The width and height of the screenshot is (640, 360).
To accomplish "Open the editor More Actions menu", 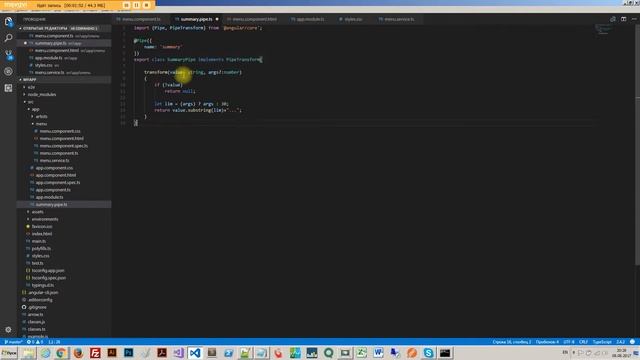I will point(634,19).
